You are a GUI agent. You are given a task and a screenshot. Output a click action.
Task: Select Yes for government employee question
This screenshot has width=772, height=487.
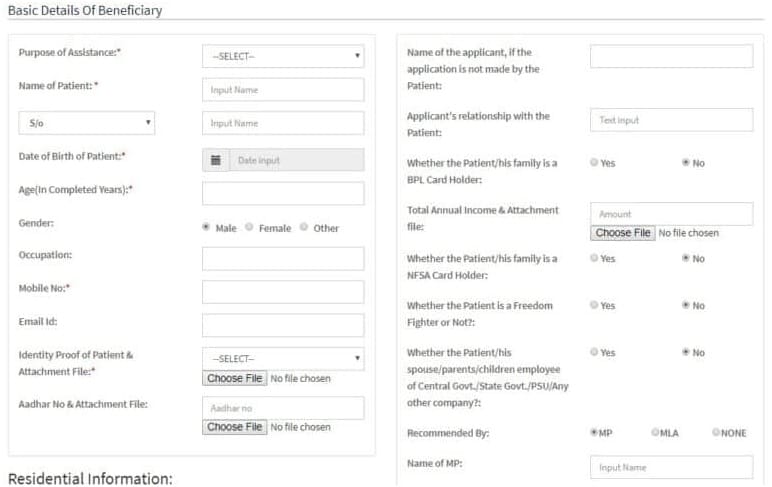pos(595,352)
